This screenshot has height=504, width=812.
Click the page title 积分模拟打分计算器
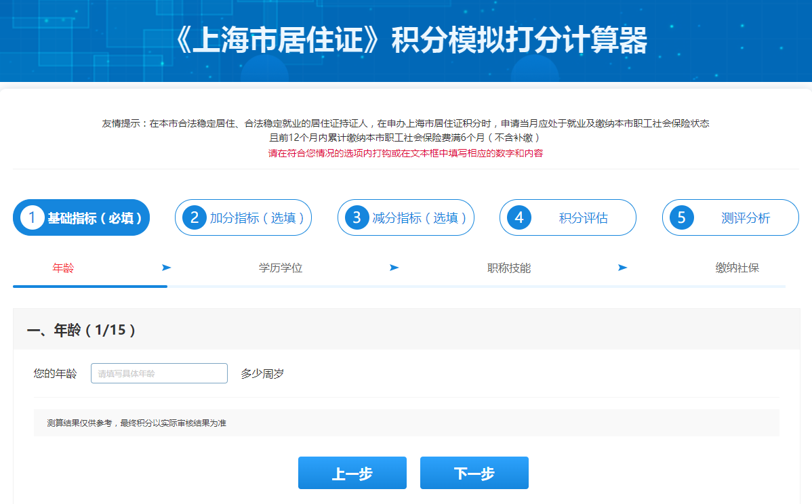click(519, 41)
